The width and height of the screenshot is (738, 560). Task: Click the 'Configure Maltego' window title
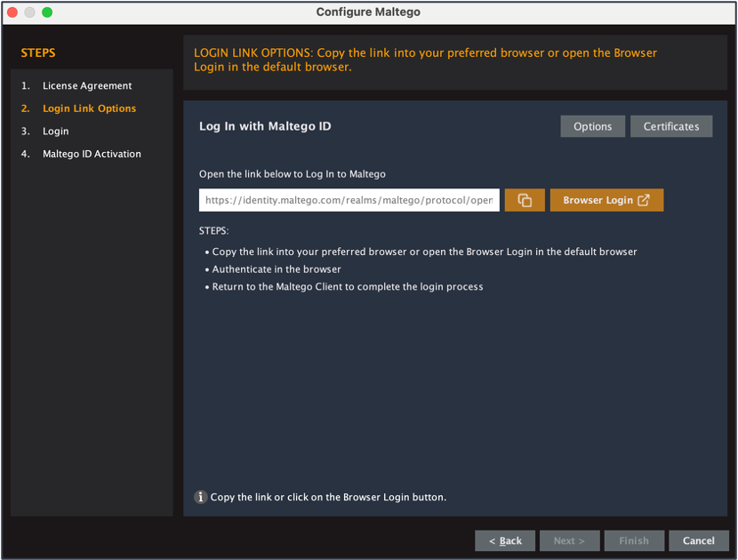[368, 12]
